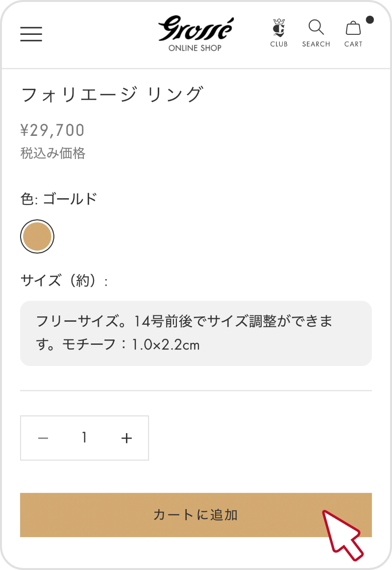The image size is (392, 570).
Task: Open the CLUB crown emblem icon
Action: 279,28
